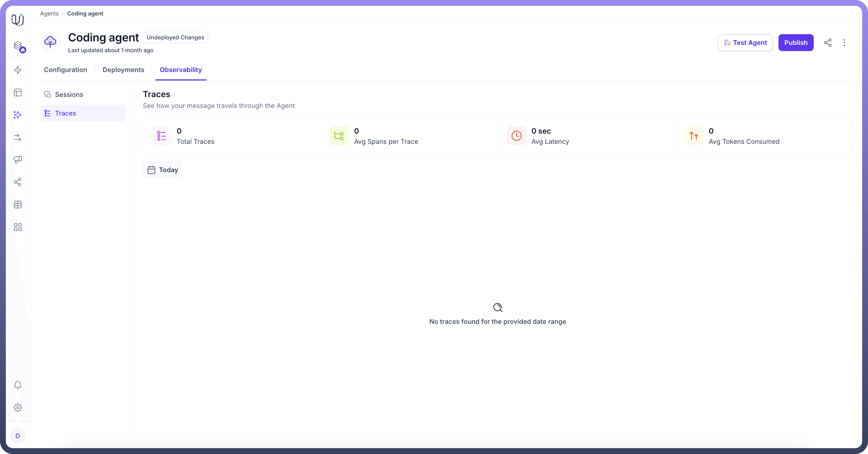Click the megaphone sidebar icon
This screenshot has width=868, height=454.
point(18,159)
